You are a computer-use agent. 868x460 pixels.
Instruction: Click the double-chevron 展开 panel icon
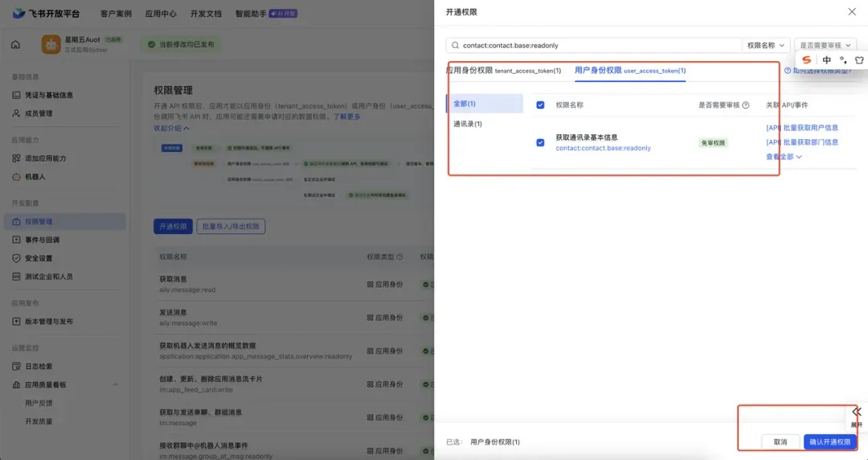857,412
